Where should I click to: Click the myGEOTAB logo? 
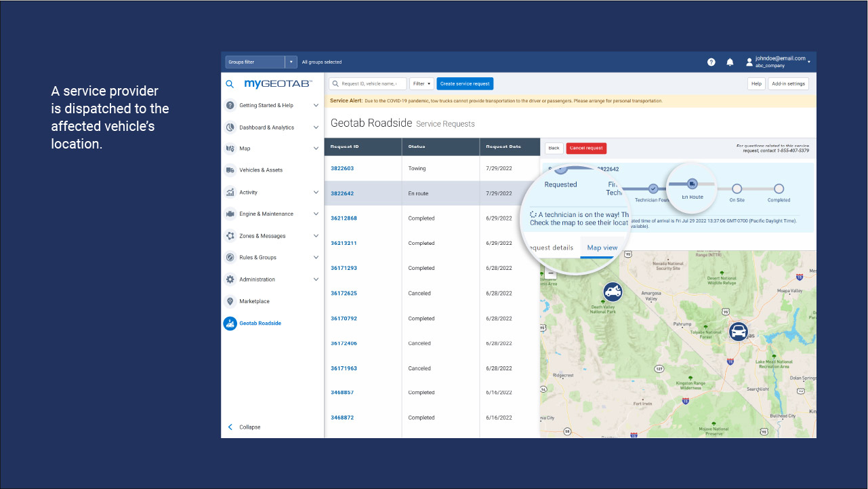[278, 83]
